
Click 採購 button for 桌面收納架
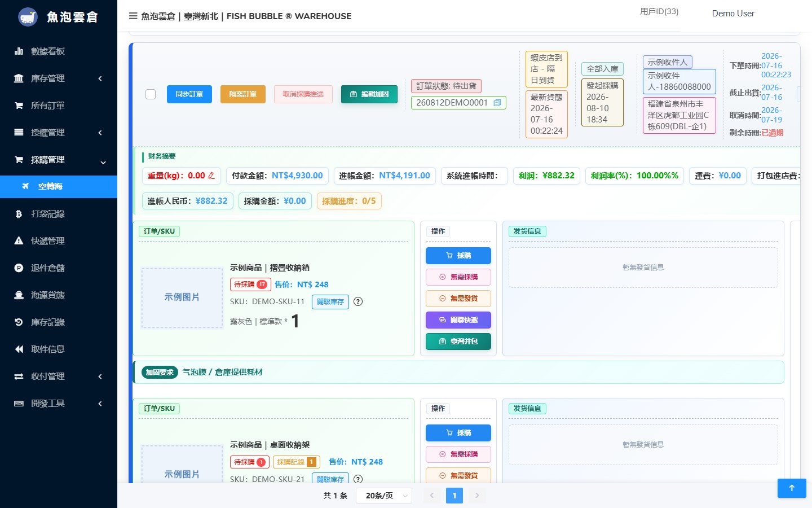point(458,433)
